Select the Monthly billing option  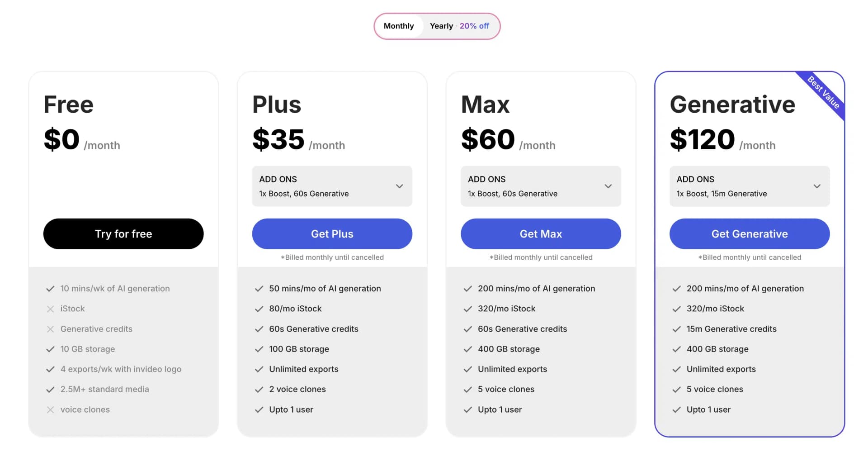pos(399,26)
